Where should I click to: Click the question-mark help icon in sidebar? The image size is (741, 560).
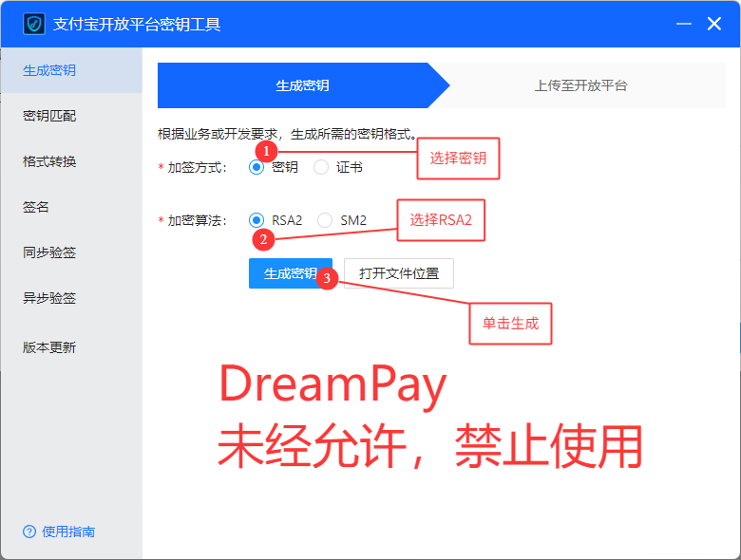click(x=29, y=532)
